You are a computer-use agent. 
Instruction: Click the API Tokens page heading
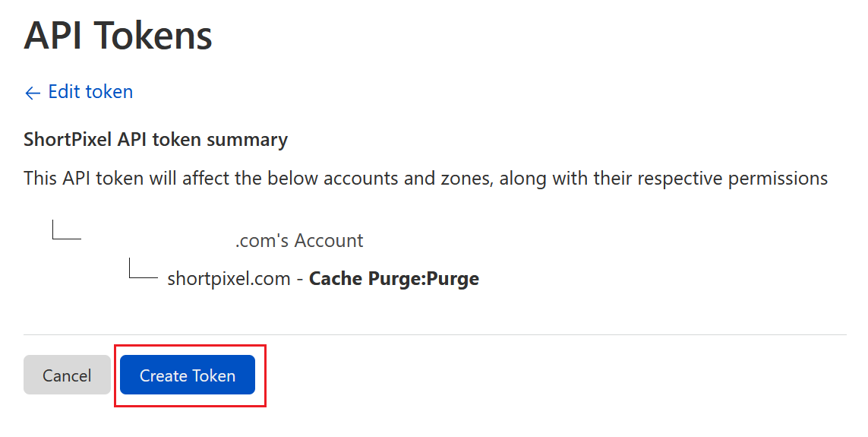coord(118,36)
